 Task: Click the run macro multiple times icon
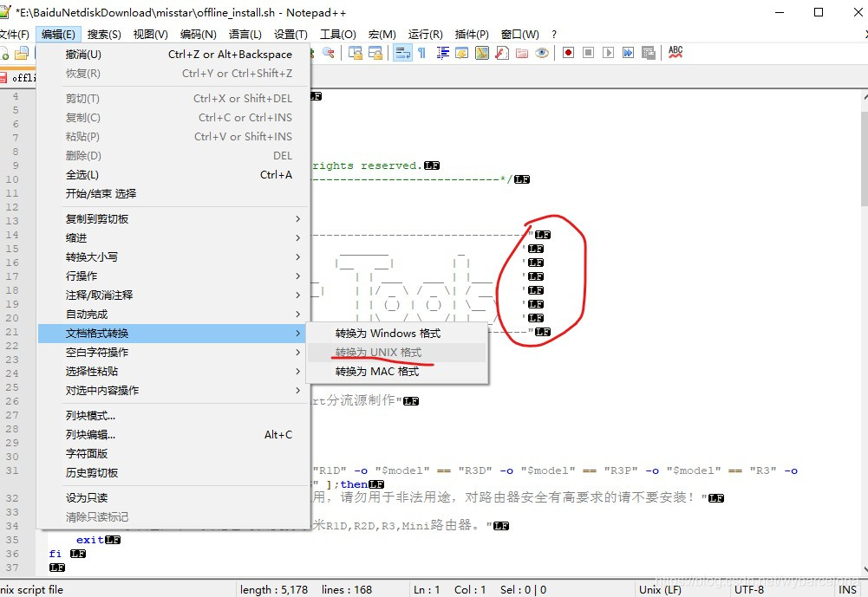[x=629, y=53]
